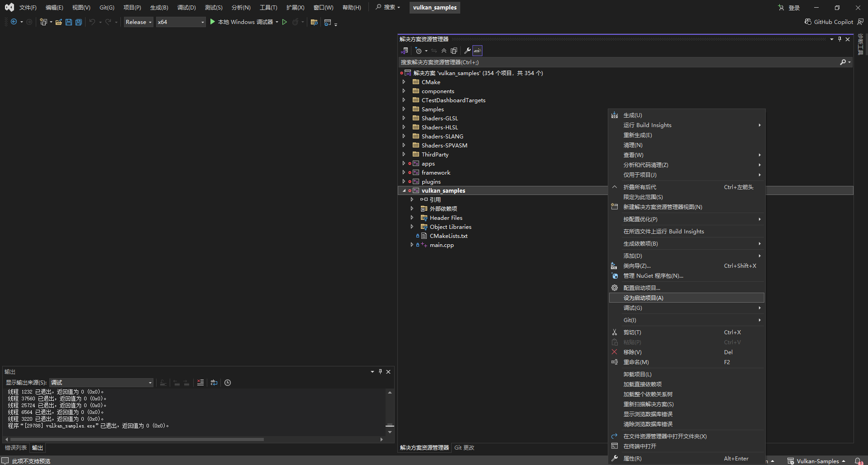
Task: Choose 设为启动项目(A) in context menu
Action: tap(687, 298)
